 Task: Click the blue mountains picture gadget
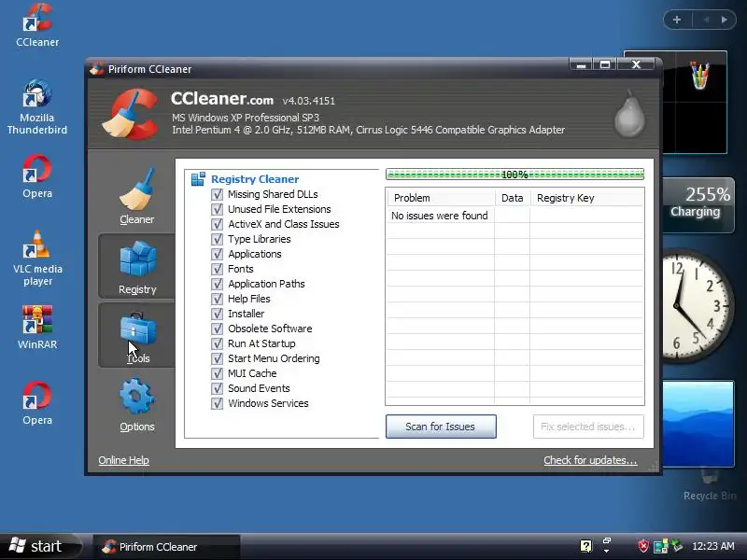tap(698, 424)
